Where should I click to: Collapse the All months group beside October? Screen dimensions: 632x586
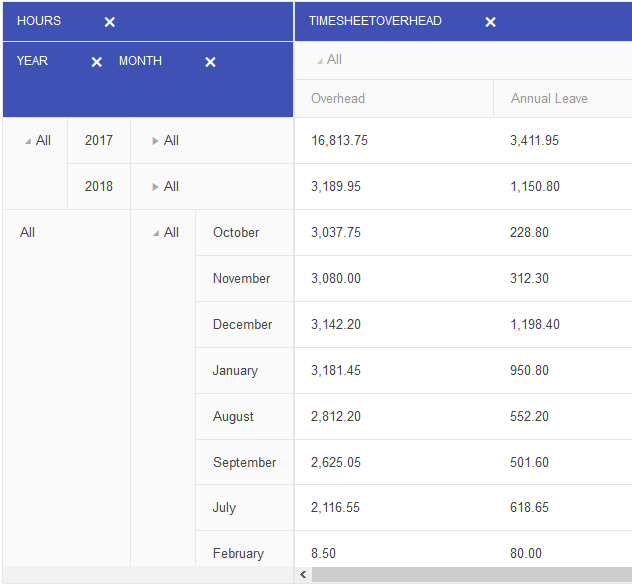tap(156, 233)
